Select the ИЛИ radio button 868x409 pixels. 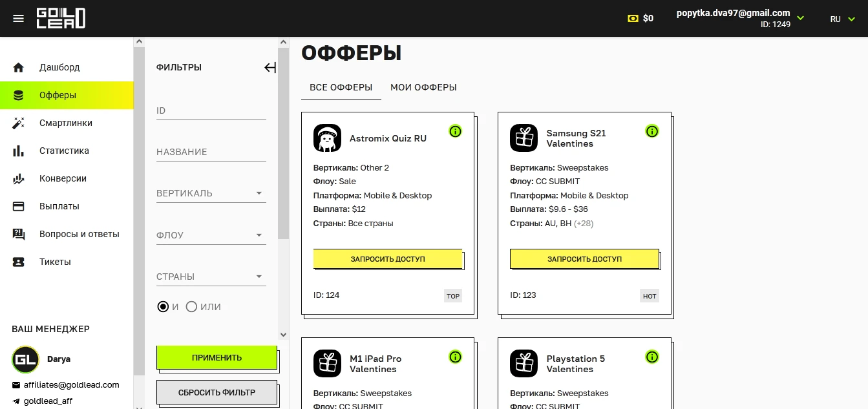(191, 307)
